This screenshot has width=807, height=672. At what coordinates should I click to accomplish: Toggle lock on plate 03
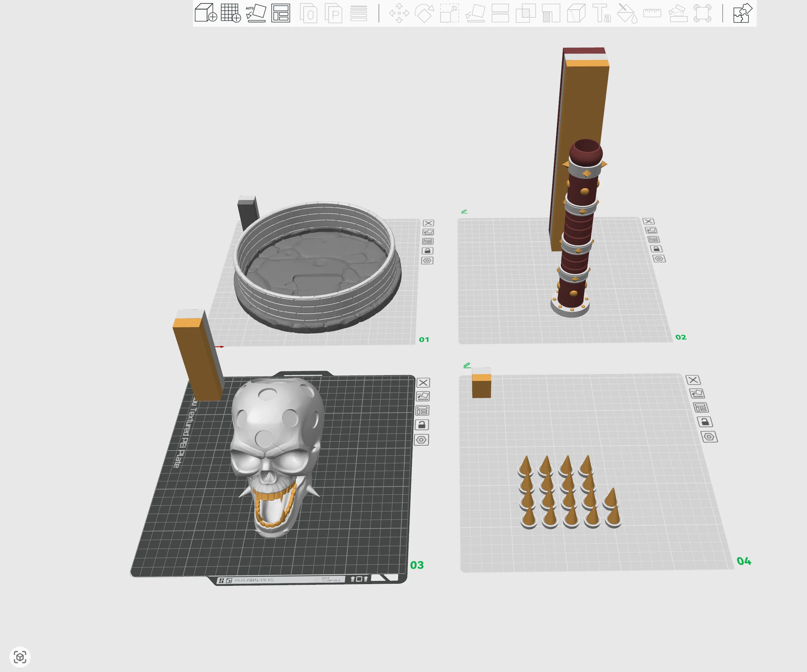[422, 425]
